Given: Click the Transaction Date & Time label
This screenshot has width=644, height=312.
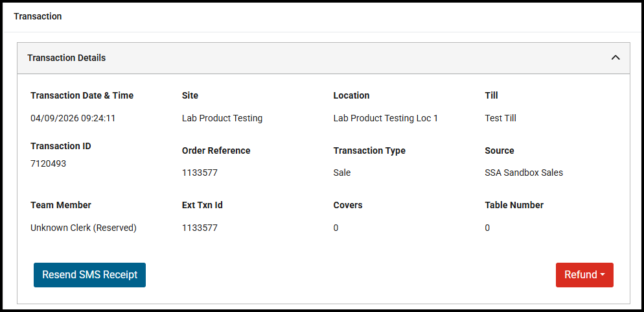Looking at the screenshot, I should click(82, 95).
